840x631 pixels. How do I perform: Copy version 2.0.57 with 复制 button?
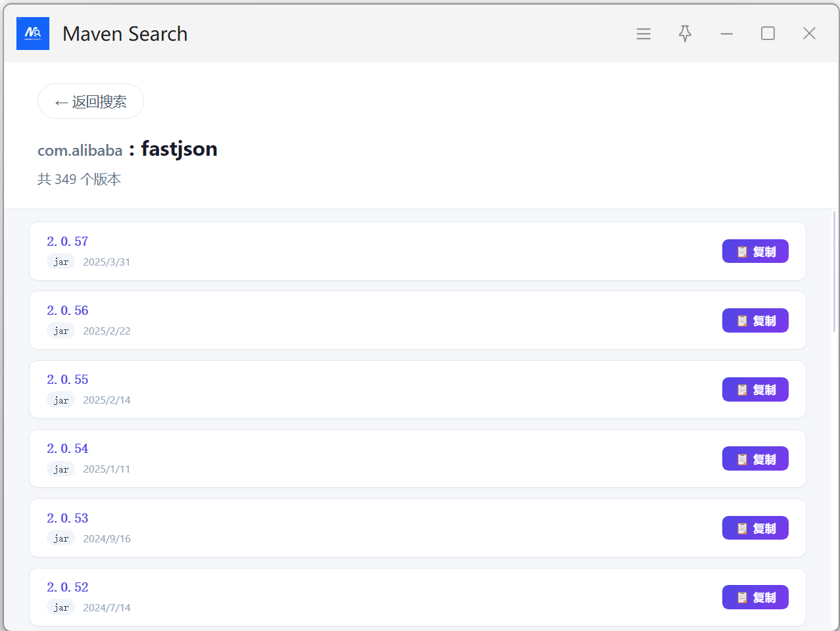755,251
